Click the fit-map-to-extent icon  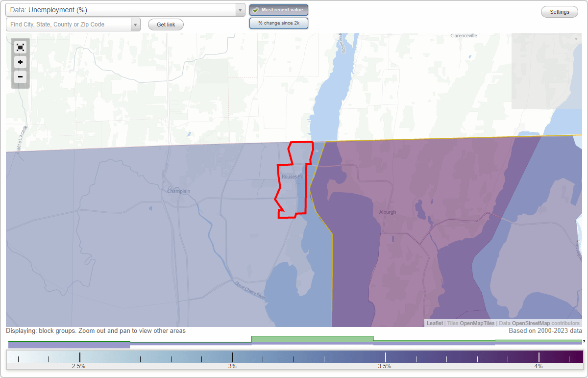20,47
